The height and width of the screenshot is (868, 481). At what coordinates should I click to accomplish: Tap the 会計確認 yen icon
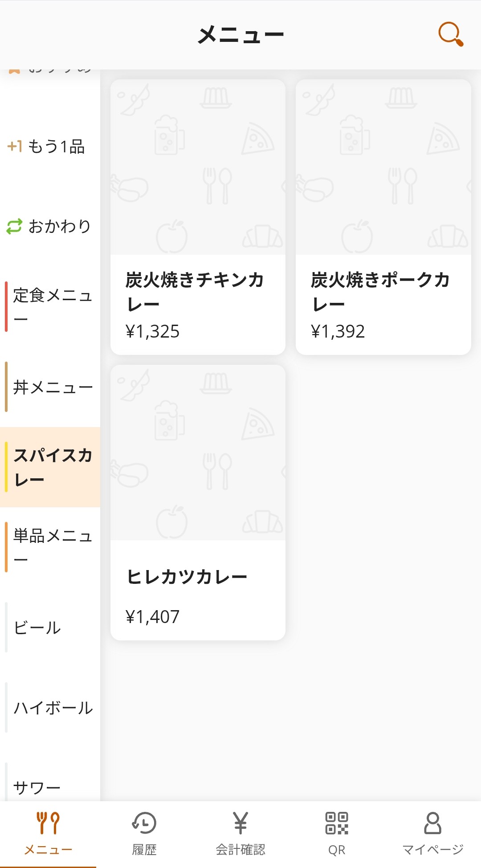240,823
